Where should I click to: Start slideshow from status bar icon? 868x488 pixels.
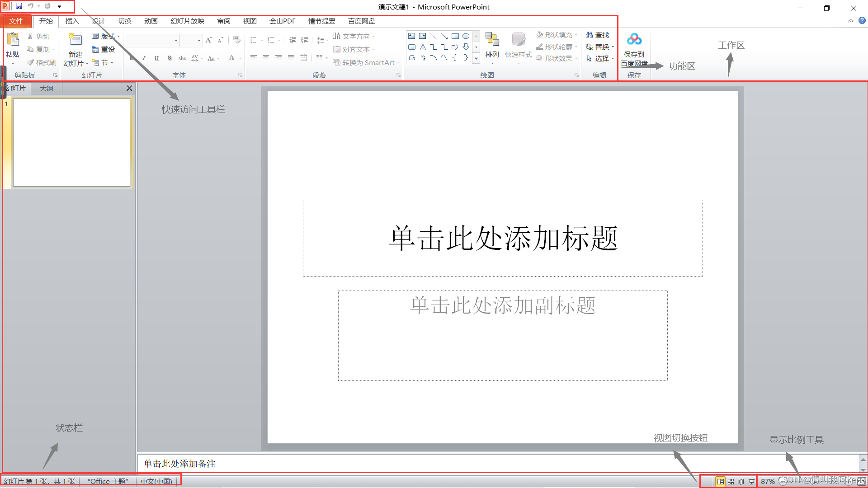(x=751, y=482)
